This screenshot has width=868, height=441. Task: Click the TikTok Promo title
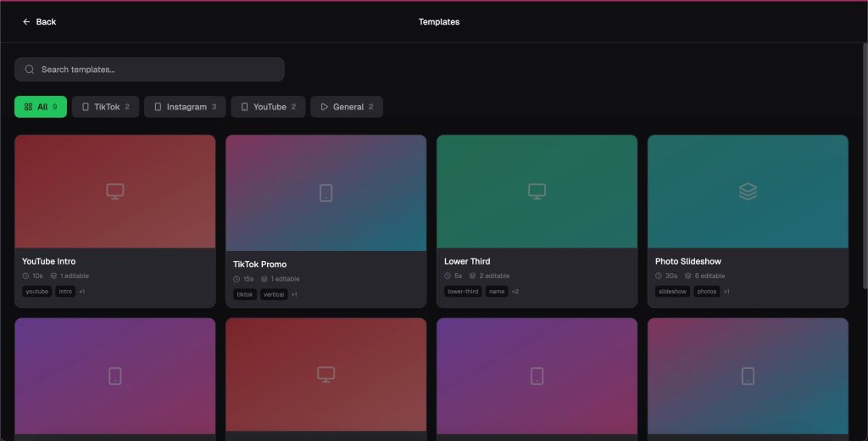click(x=259, y=265)
